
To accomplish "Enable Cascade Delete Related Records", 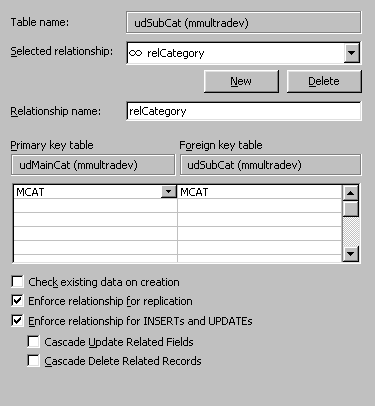I will tap(33, 361).
